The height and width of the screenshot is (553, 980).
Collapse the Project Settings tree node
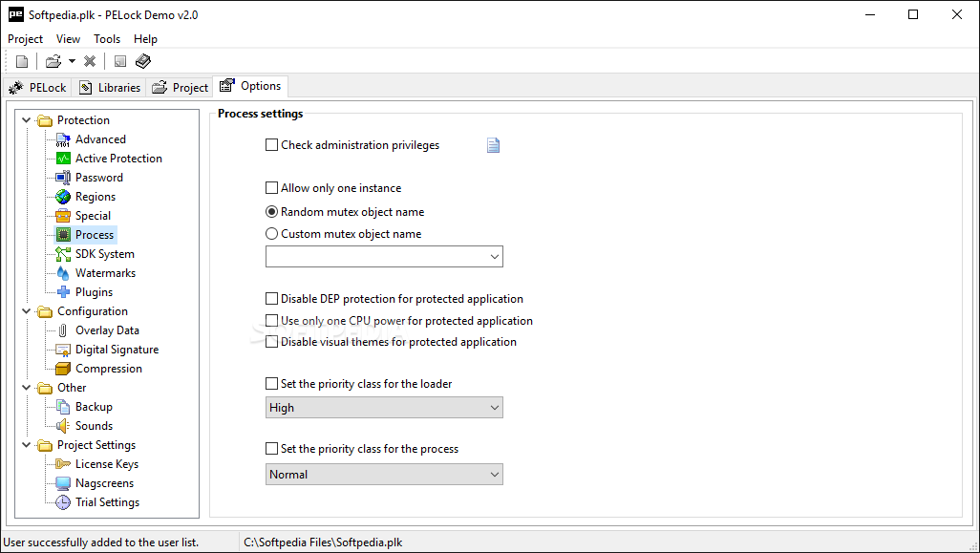pos(26,445)
